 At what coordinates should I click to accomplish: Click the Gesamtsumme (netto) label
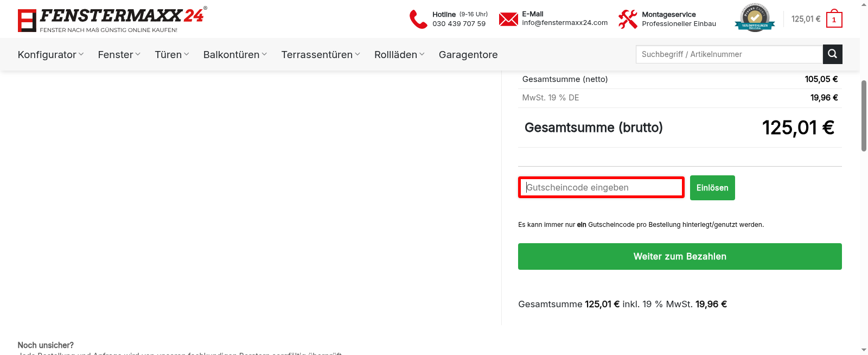coord(565,79)
